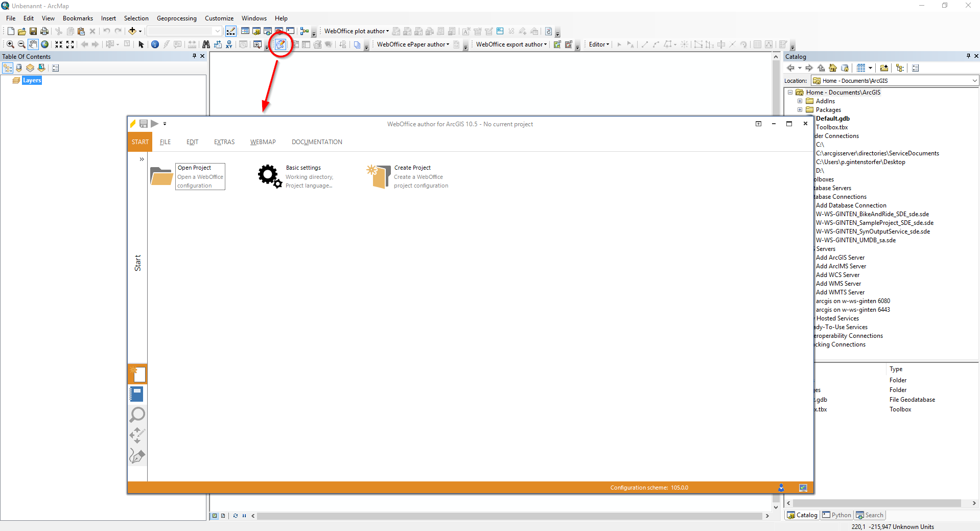Pause map drawing below the map view
Screen dimensions: 980x531
click(x=244, y=516)
